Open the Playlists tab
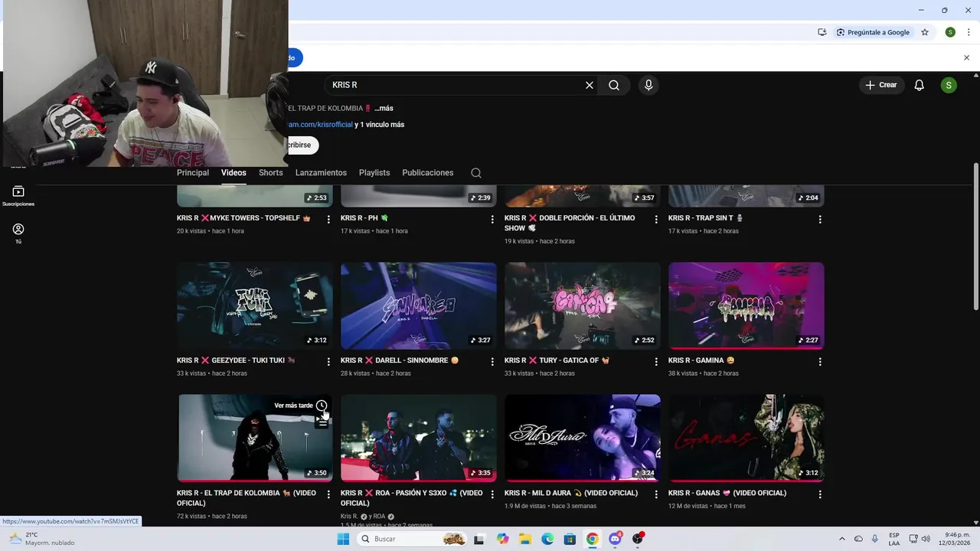980x551 pixels. click(x=374, y=173)
